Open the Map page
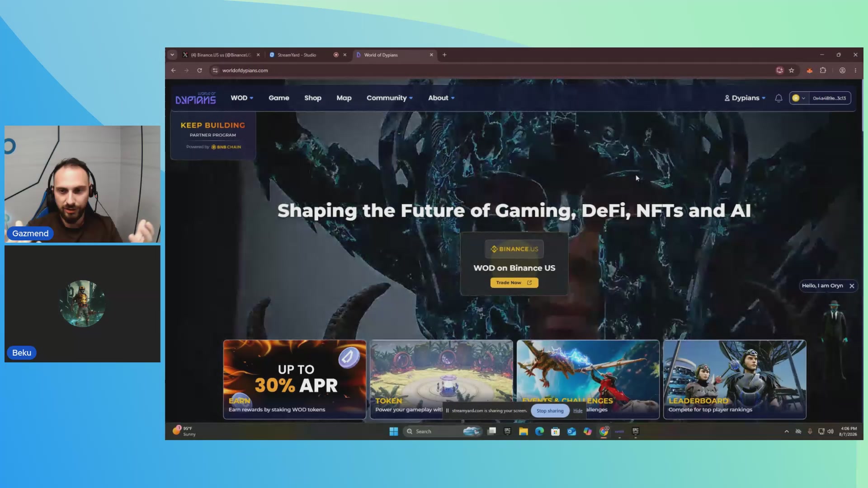868x488 pixels. click(344, 98)
